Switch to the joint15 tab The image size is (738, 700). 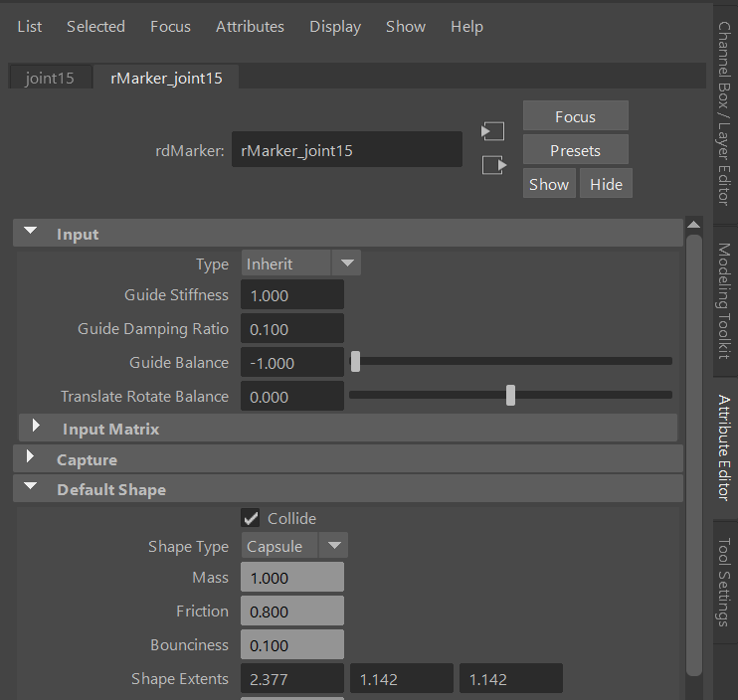pyautogui.click(x=50, y=78)
